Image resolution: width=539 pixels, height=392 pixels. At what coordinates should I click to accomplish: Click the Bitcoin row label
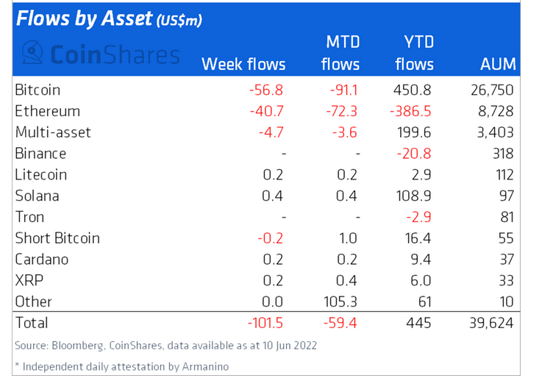pyautogui.click(x=38, y=90)
